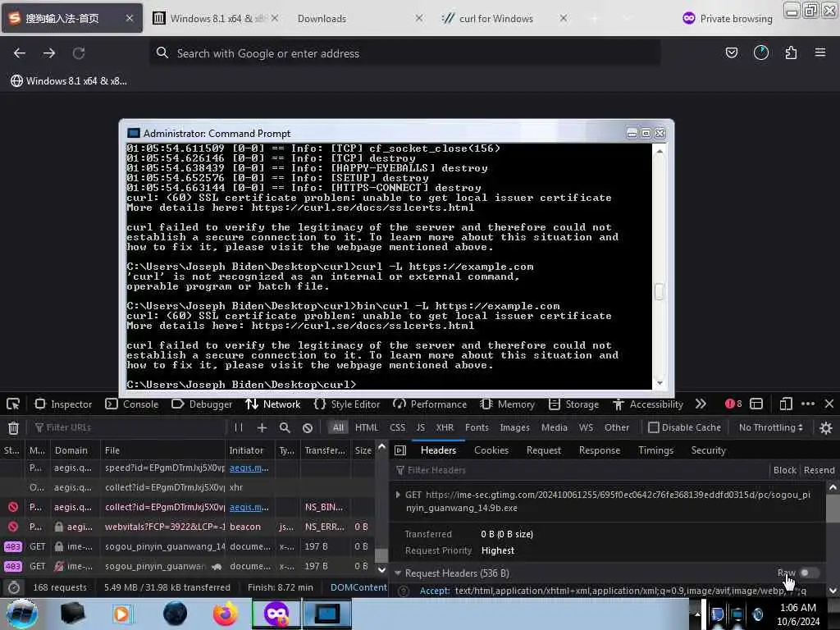The image size is (840, 630).
Task: Filter requests by JS
Action: pyautogui.click(x=421, y=427)
